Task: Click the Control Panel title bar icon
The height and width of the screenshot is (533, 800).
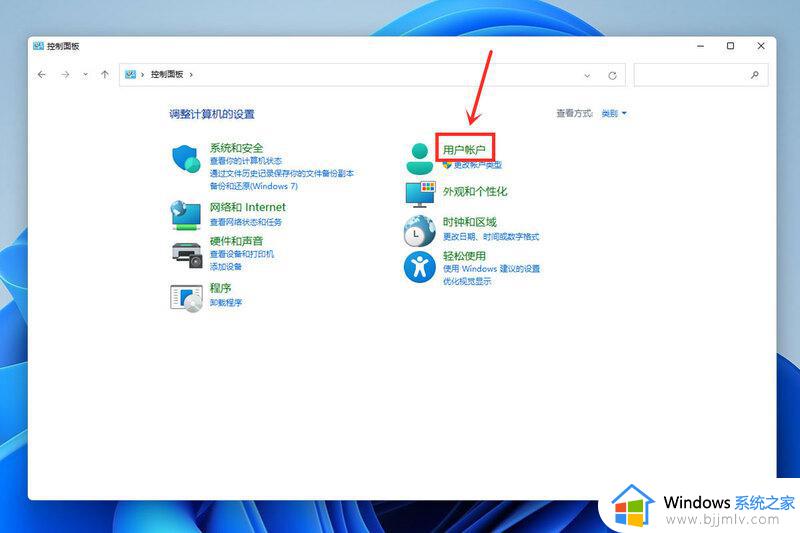Action: 38,46
